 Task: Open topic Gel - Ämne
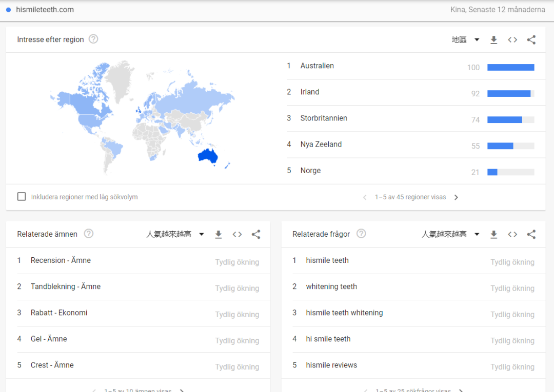click(x=49, y=339)
